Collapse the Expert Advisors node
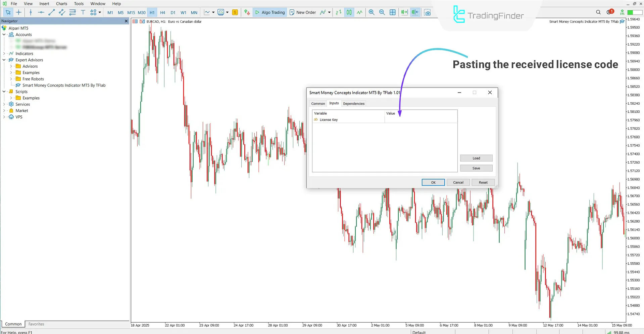Image resolution: width=644 pixels, height=334 pixels. tap(4, 60)
